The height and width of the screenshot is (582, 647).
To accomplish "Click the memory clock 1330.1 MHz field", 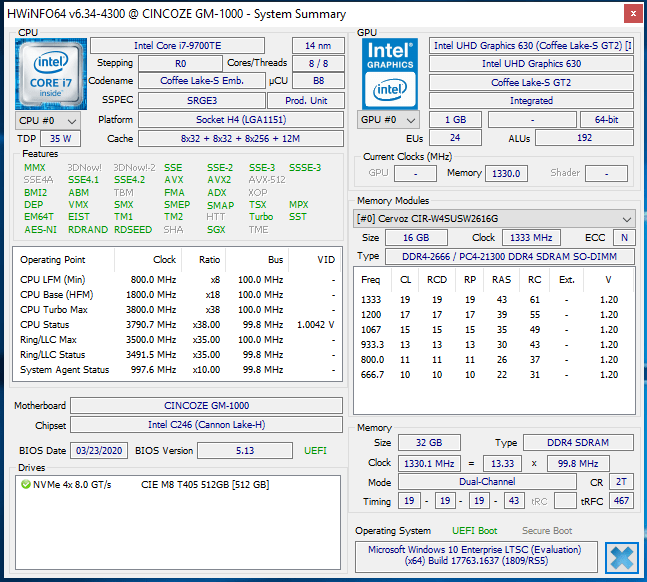I will tap(429, 464).
